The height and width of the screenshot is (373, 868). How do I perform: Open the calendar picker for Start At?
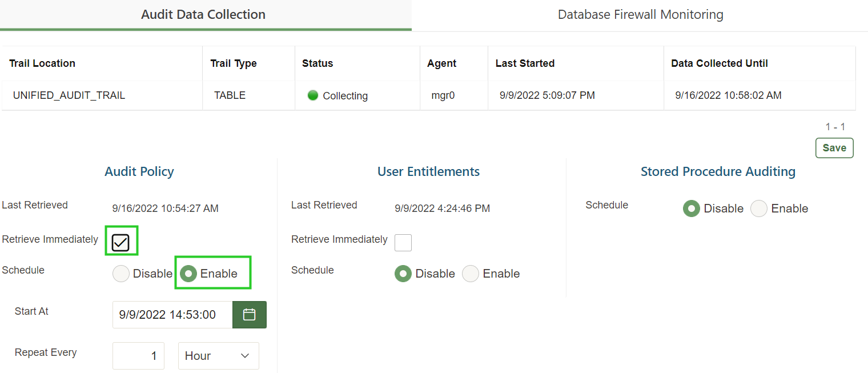tap(249, 314)
